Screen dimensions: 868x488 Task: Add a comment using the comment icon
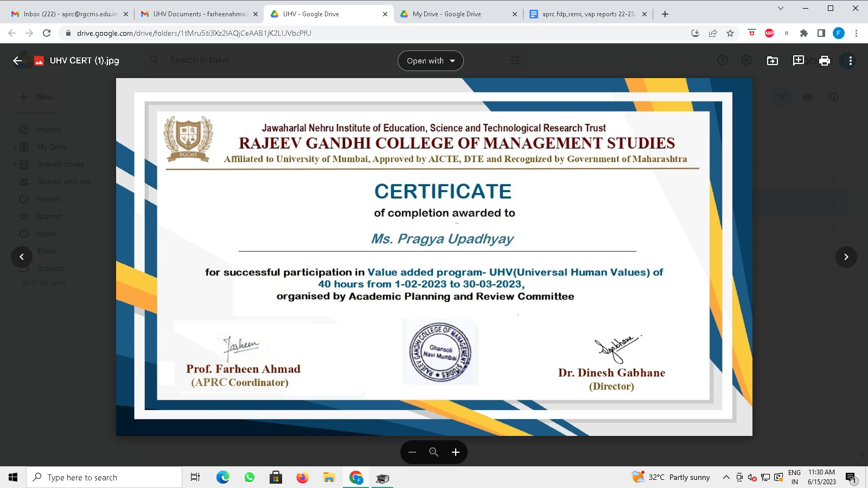[799, 61]
